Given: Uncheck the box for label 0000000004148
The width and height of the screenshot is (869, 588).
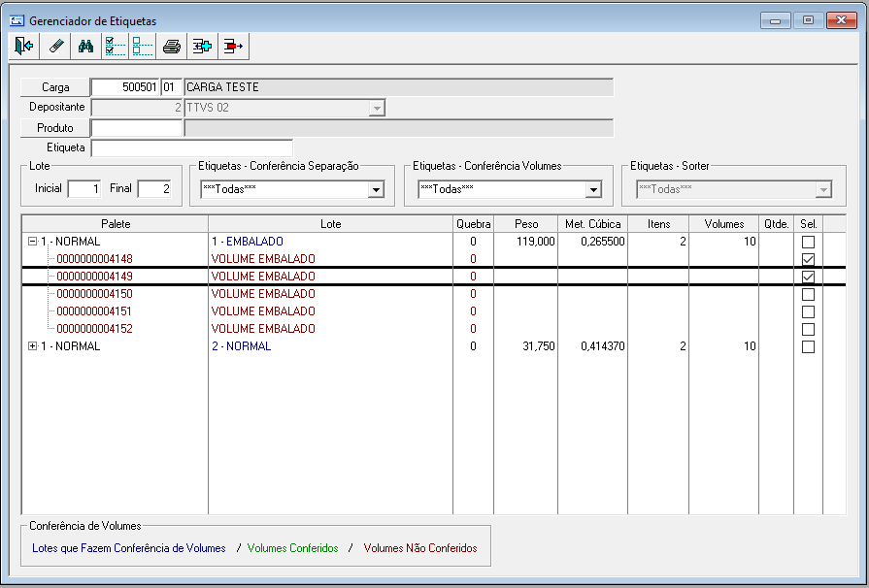Looking at the screenshot, I should point(808,259).
